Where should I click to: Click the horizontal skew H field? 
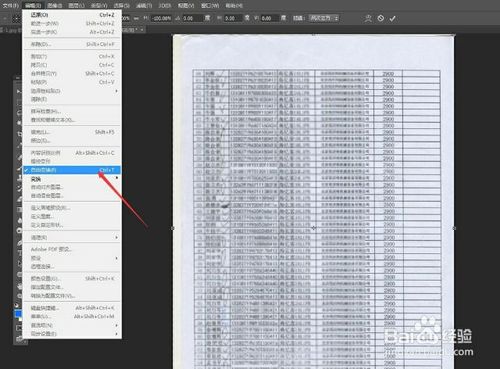[x=233, y=18]
